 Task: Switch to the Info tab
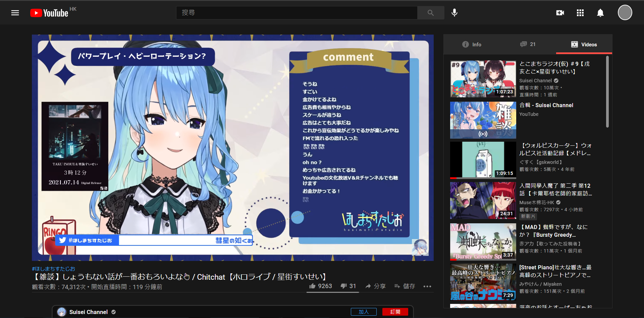click(x=472, y=44)
